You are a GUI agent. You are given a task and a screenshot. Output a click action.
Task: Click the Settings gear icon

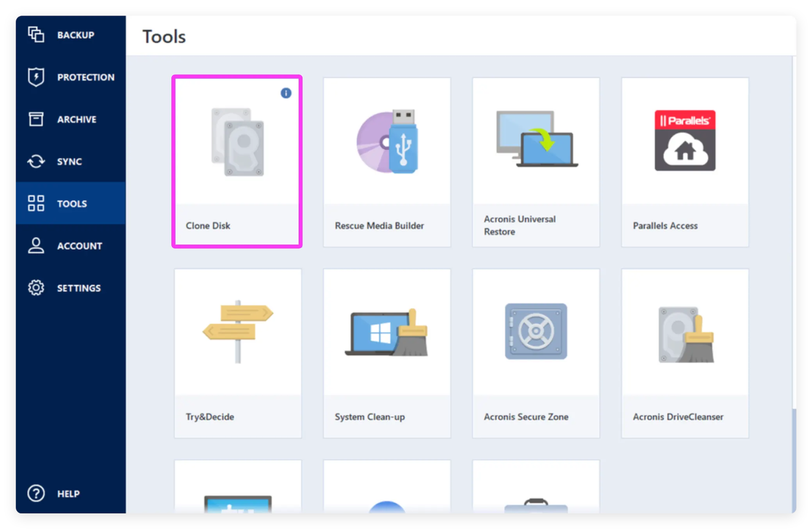point(36,288)
